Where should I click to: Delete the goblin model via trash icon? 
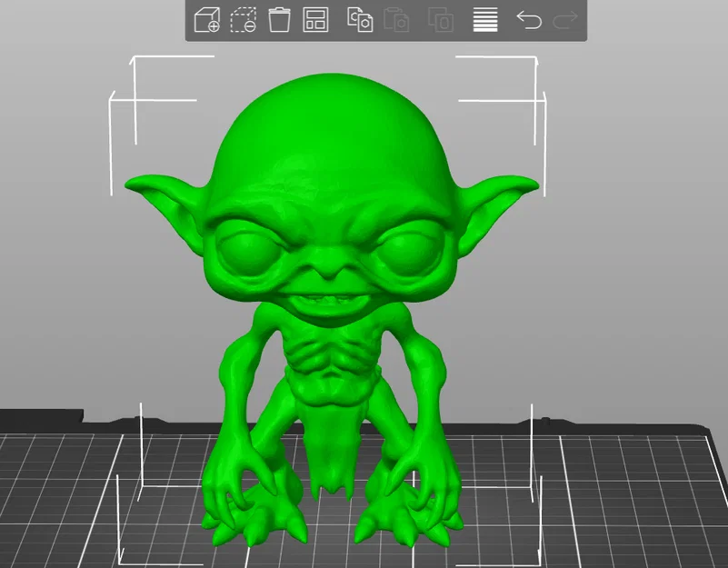pos(279,21)
